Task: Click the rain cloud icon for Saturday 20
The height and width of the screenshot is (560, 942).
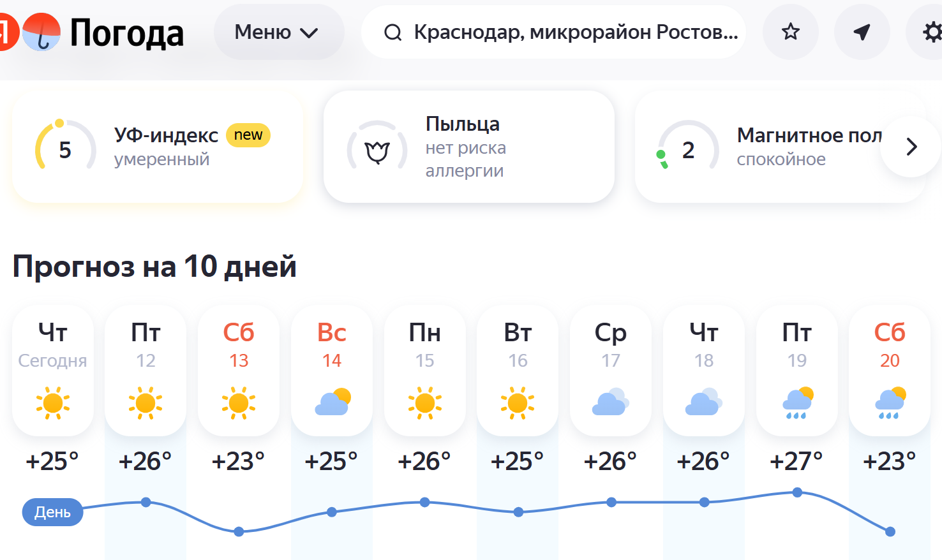Action: click(890, 402)
